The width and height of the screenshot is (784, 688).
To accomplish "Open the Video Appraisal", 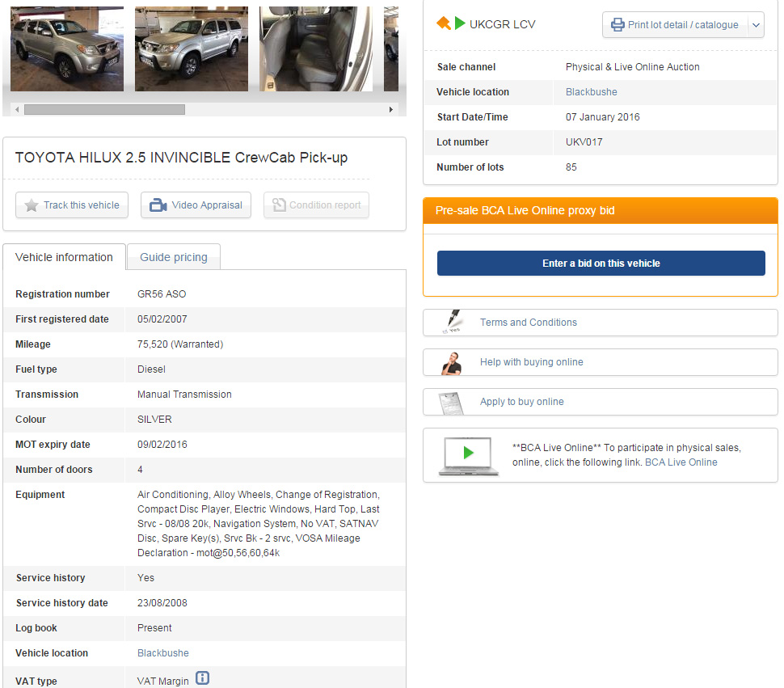I will pos(196,205).
